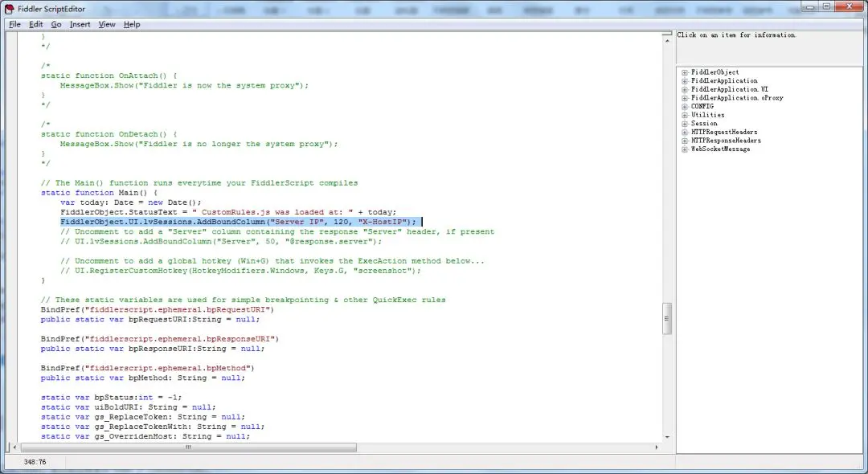Image resolution: width=868 pixels, height=474 pixels.
Task: Select WebSocketMessage in the class tree
Action: coord(720,149)
